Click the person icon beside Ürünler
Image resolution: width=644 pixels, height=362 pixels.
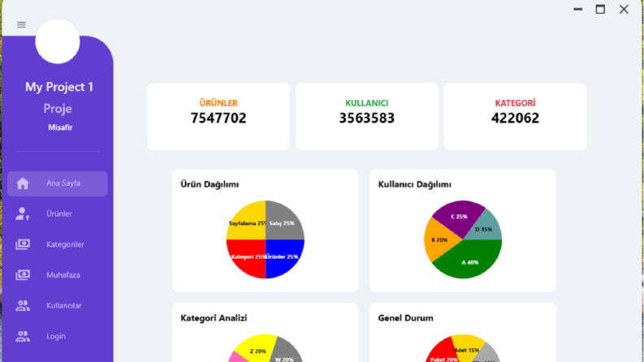coord(23,213)
